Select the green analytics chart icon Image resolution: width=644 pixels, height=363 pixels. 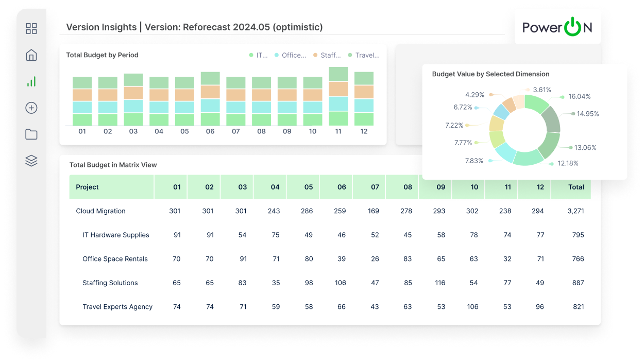coord(31,81)
